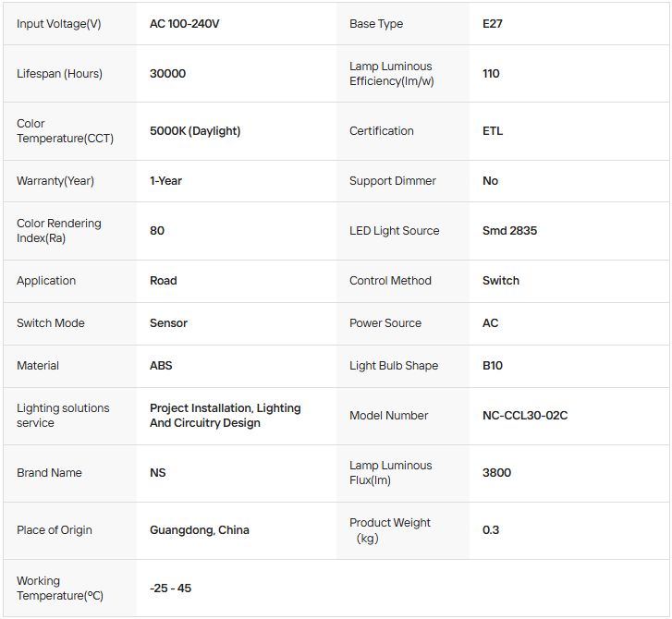The width and height of the screenshot is (672, 619).
Task: Select the 5000K (Daylight) value
Action: [195, 131]
